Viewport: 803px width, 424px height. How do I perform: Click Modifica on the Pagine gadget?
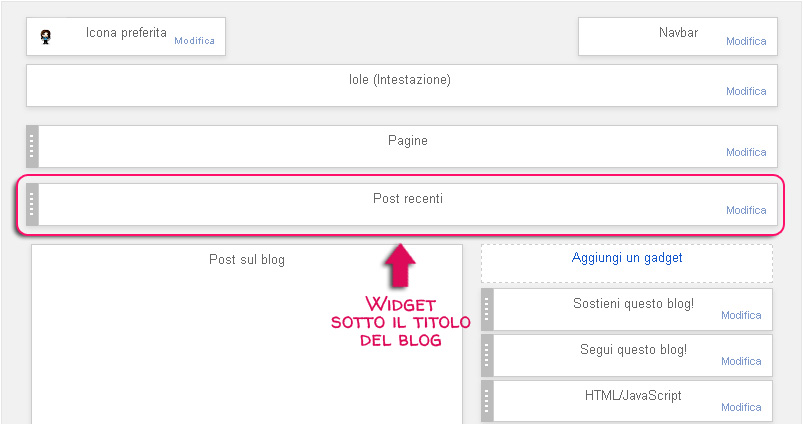tap(746, 152)
